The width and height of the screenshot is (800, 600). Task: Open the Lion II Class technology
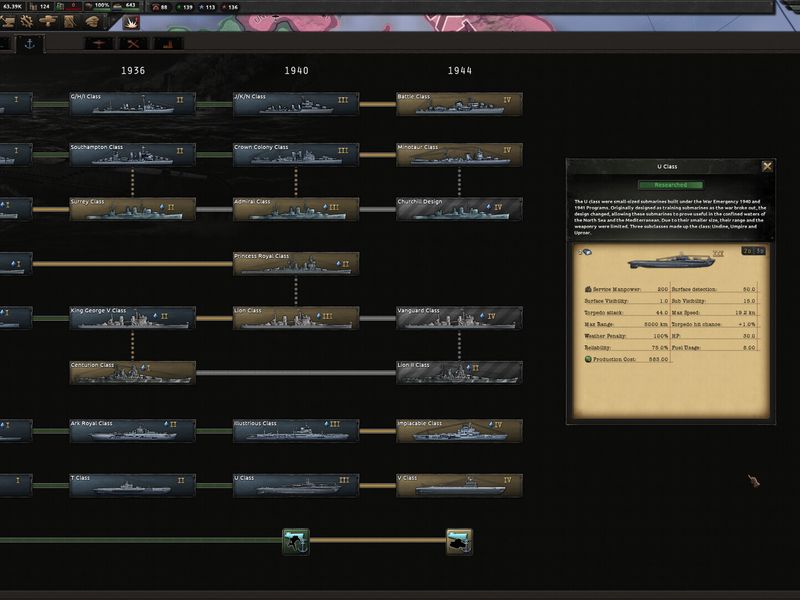(x=459, y=372)
